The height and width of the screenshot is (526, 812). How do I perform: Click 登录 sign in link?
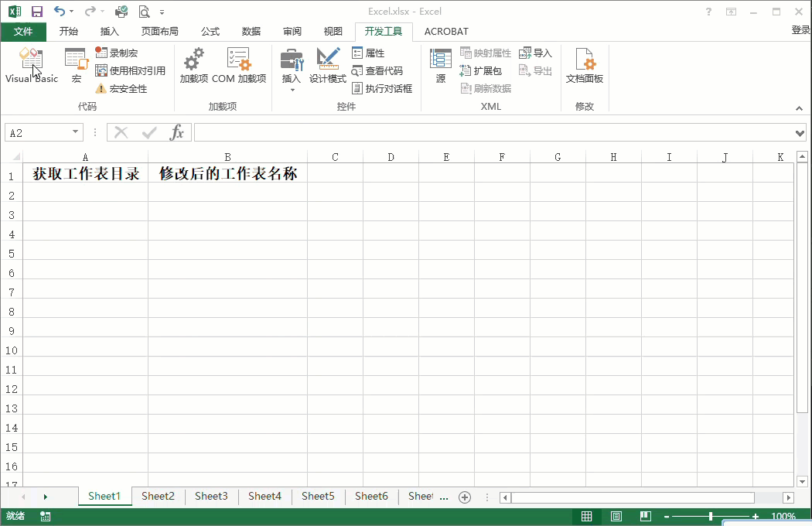coord(800,30)
